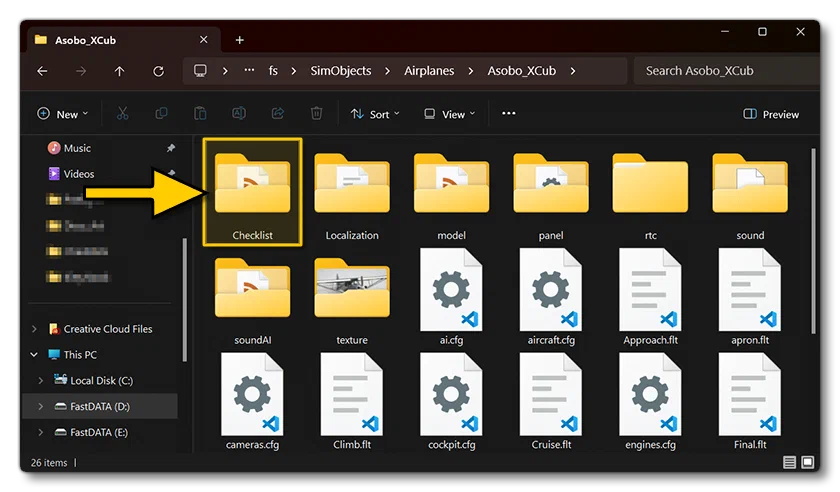The height and width of the screenshot is (492, 840).
Task: Expand Creative Cloud Files tree node
Action: pyautogui.click(x=34, y=329)
